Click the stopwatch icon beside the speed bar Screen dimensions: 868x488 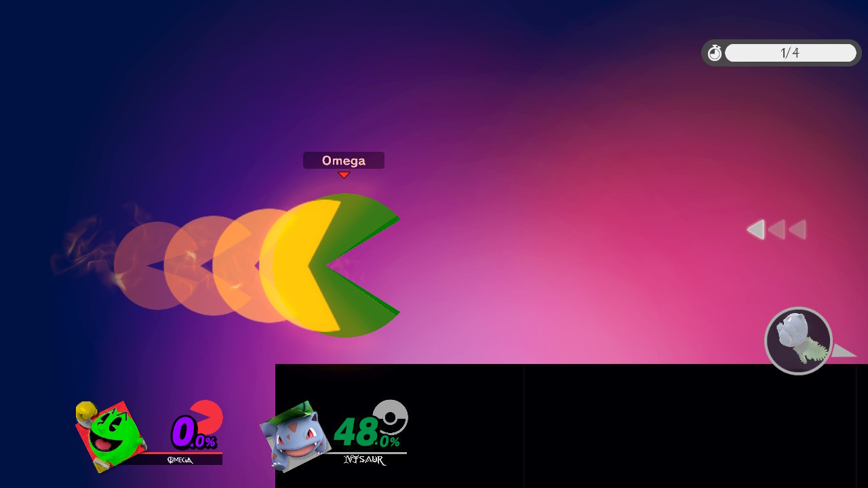tap(714, 53)
